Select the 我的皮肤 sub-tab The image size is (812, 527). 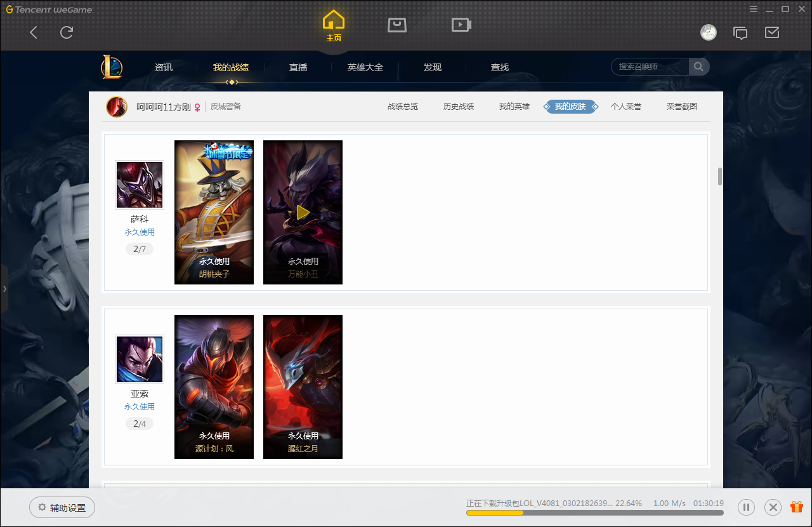(570, 107)
